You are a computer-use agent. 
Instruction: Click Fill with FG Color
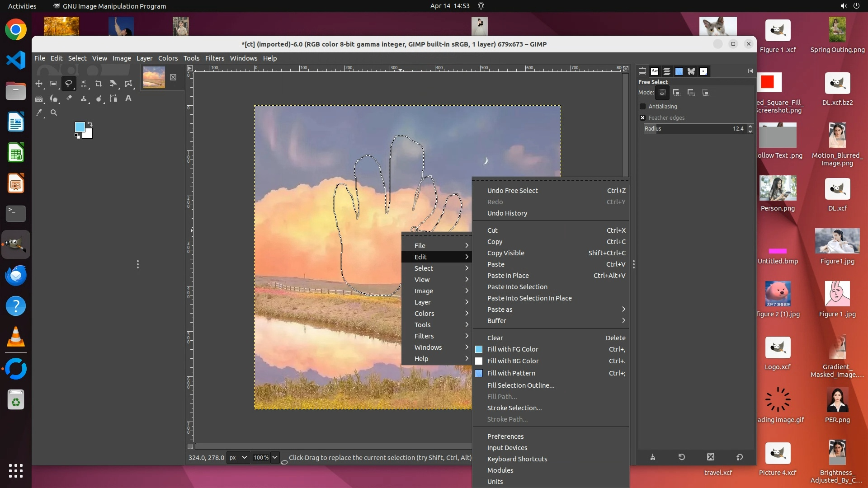[x=513, y=349]
